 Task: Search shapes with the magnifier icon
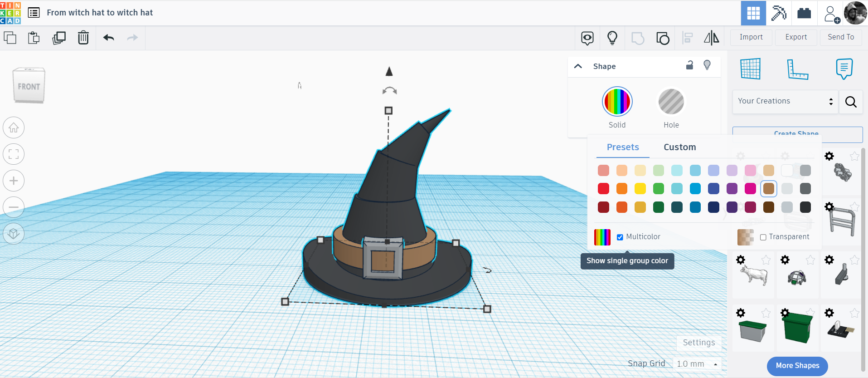[x=851, y=102]
